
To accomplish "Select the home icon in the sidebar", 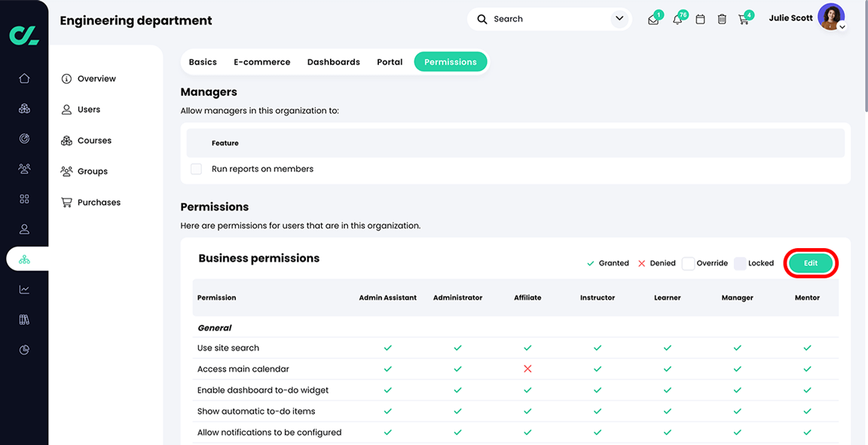I will 24,78.
